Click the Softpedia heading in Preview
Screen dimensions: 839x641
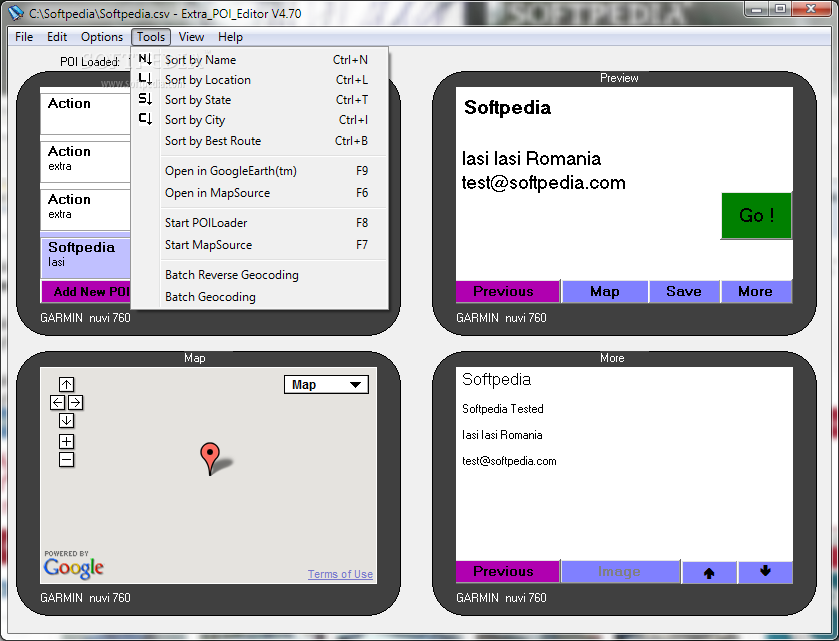click(x=507, y=108)
